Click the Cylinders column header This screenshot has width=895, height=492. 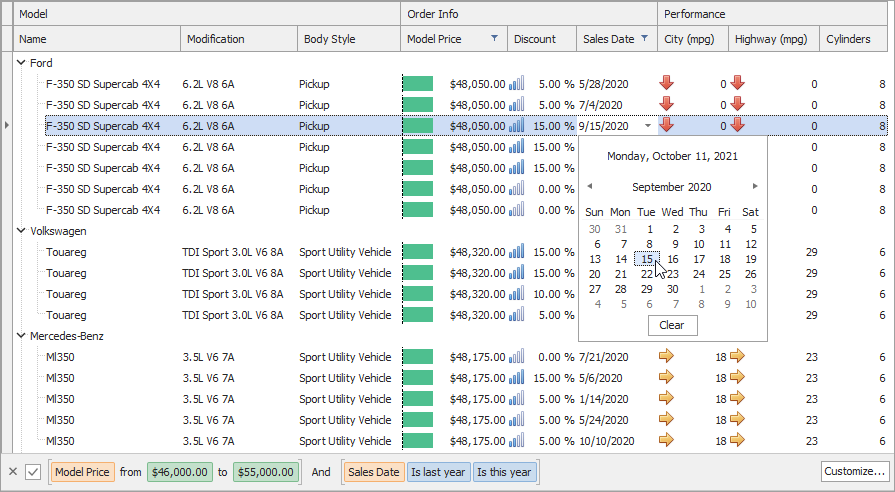(853, 39)
